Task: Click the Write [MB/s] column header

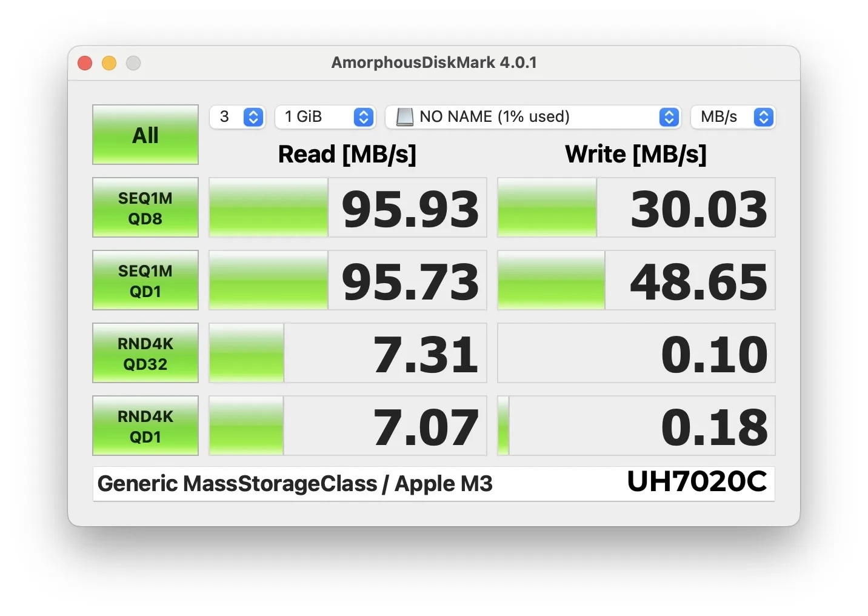Action: pyautogui.click(x=636, y=155)
